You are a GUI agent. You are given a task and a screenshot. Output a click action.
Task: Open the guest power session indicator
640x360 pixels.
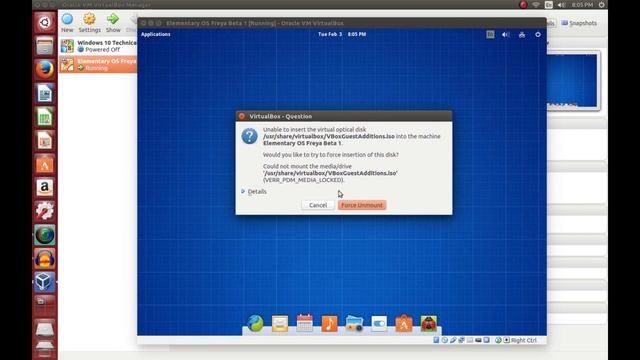click(538, 35)
